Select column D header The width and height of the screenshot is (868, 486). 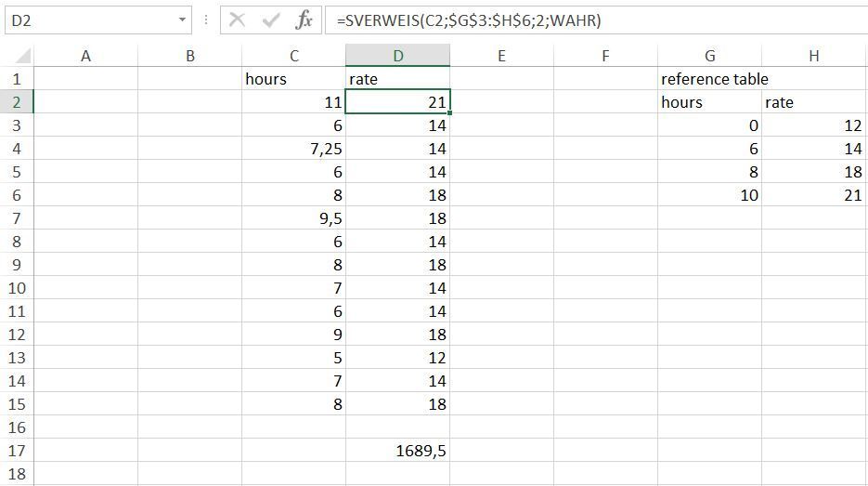398,56
